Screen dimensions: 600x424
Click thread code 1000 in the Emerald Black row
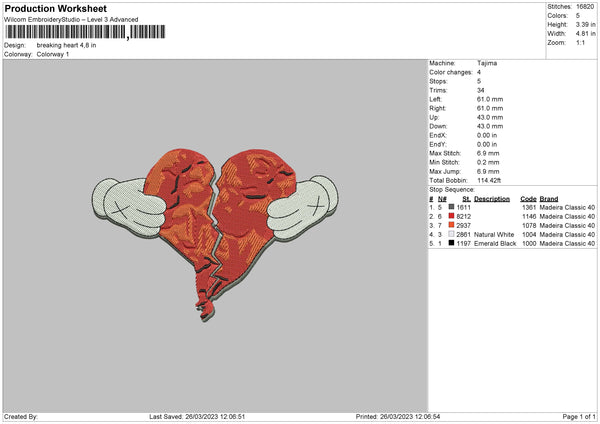pos(529,243)
